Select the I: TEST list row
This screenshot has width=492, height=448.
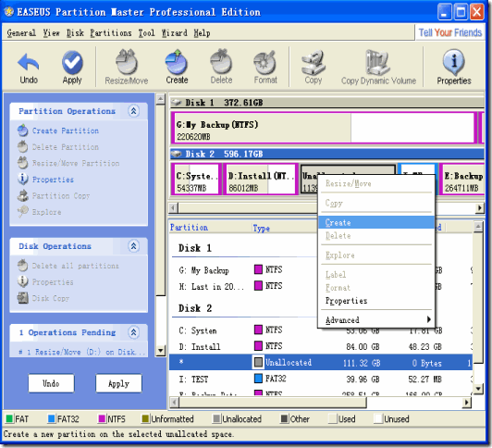[x=321, y=379]
